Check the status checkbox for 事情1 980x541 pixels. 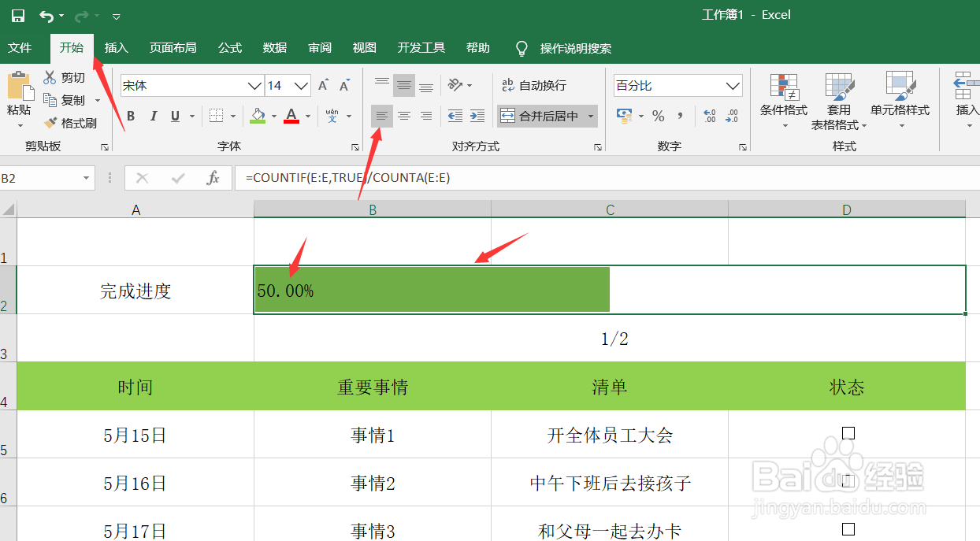tap(848, 434)
